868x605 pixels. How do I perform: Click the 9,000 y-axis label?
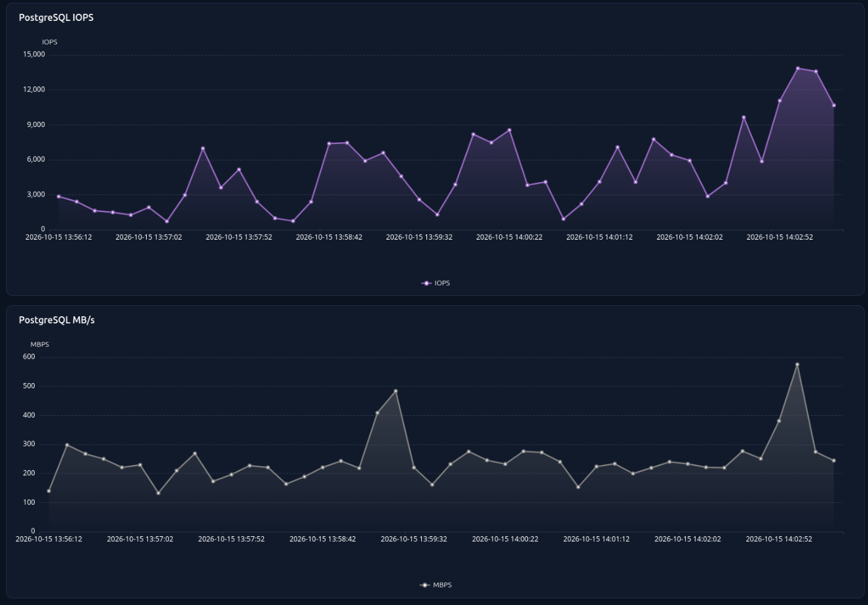[x=36, y=124]
